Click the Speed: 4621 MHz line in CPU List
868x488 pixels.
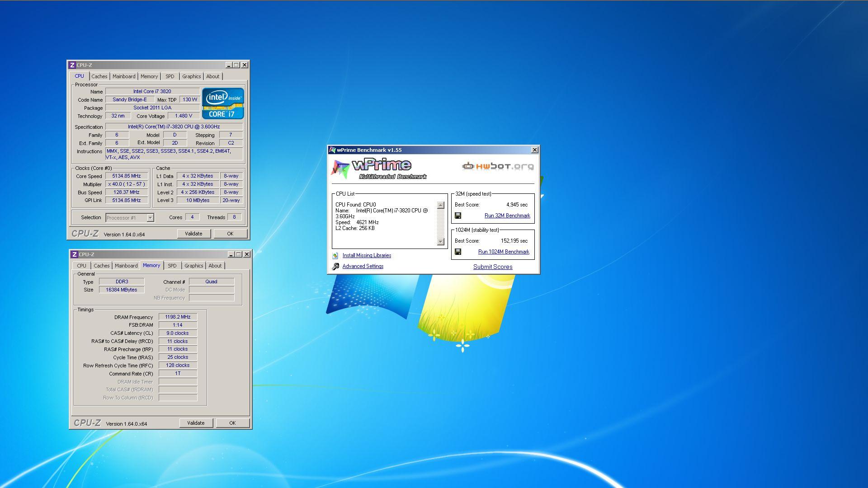pos(357,222)
